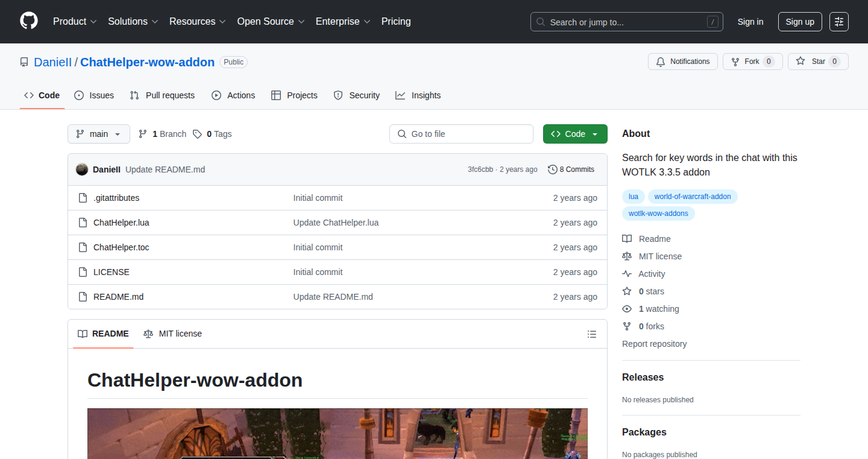This screenshot has width=868, height=459.
Task: Click the wotlk-wow-addons topic tag
Action: point(658,214)
